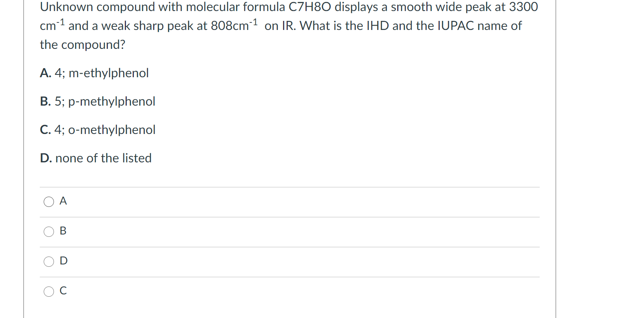Select the radio button for option D

(x=48, y=261)
